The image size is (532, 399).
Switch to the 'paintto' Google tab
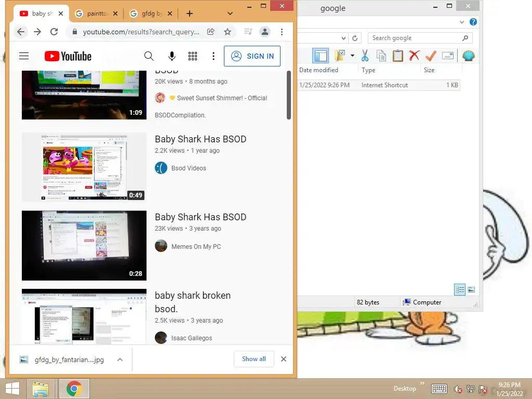(x=96, y=14)
